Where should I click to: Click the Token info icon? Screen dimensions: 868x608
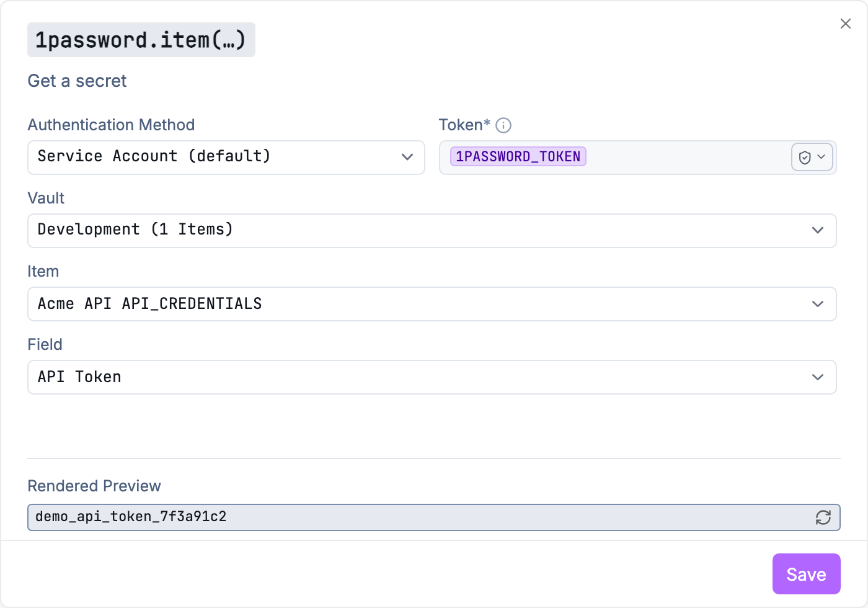point(503,125)
